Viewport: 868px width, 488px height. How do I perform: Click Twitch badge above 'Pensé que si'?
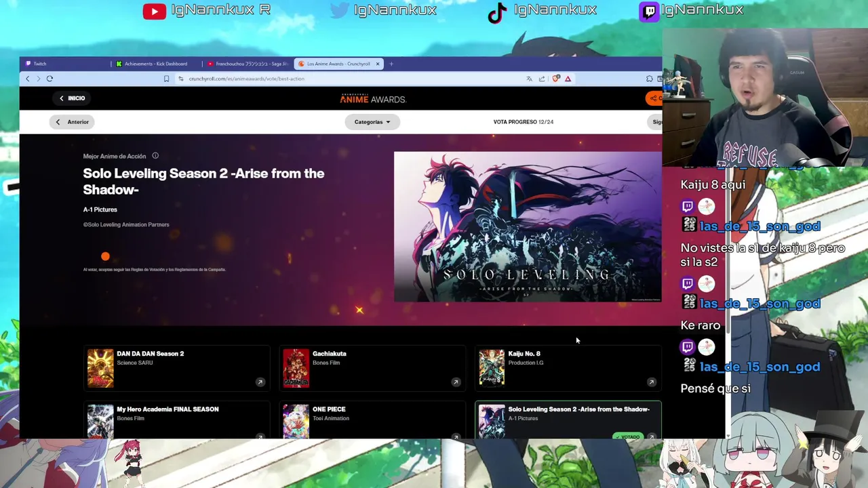(x=688, y=347)
